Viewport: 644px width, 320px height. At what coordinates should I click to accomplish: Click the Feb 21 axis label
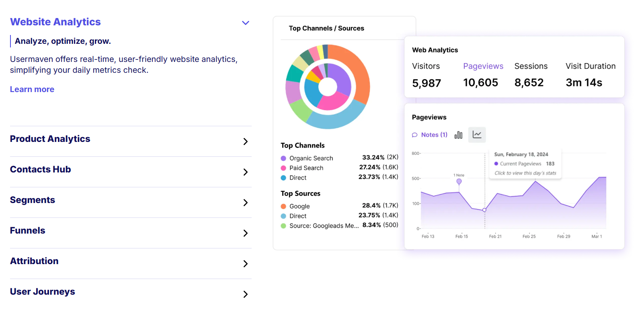495,236
